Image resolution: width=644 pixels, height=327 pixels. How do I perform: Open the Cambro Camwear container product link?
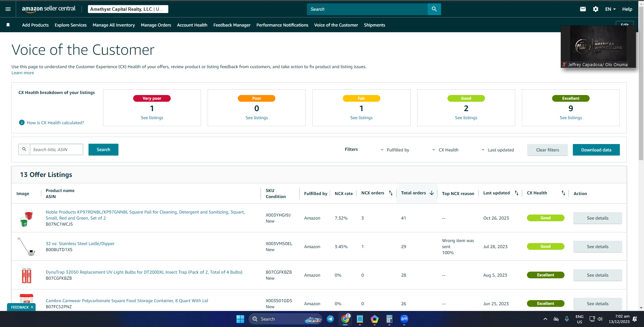point(127,301)
